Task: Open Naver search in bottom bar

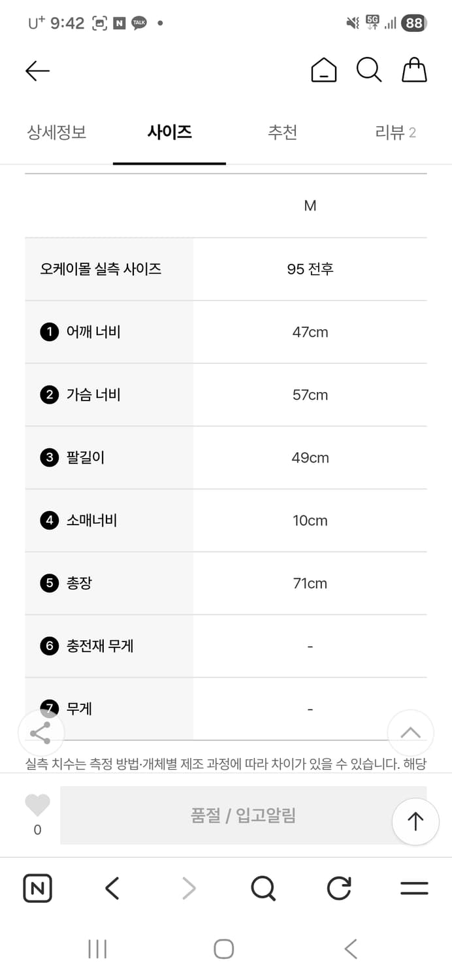Action: tap(263, 889)
